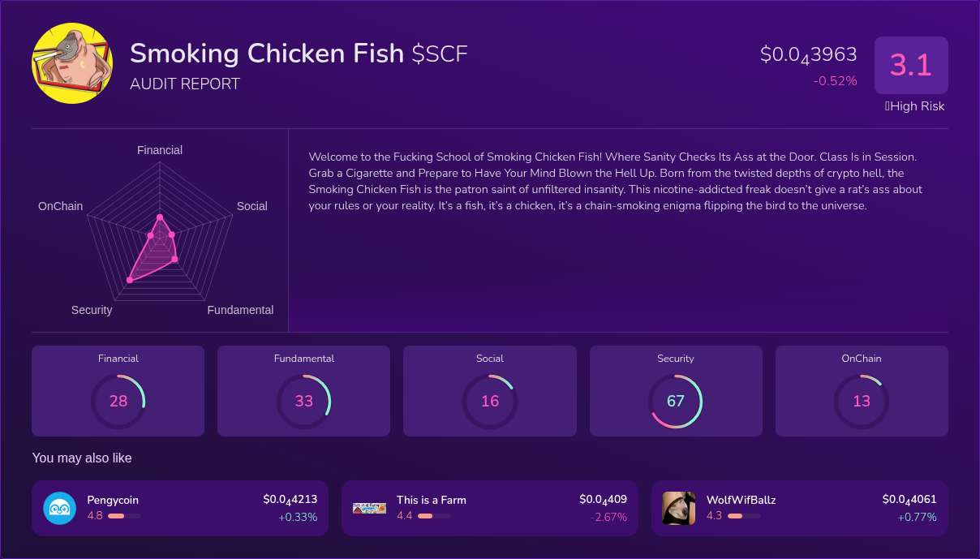Click the High Risk warning icon
This screenshot has height=559, width=980.
(887, 106)
